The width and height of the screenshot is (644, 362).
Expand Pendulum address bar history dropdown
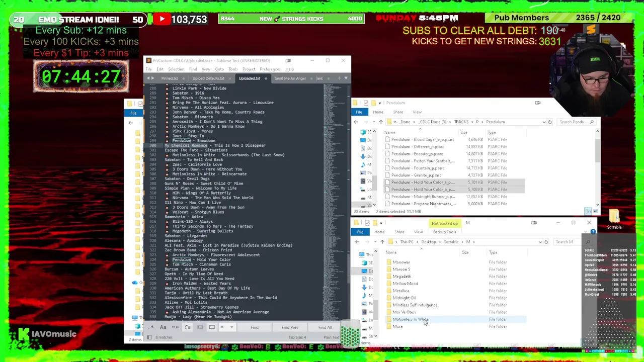point(543,122)
